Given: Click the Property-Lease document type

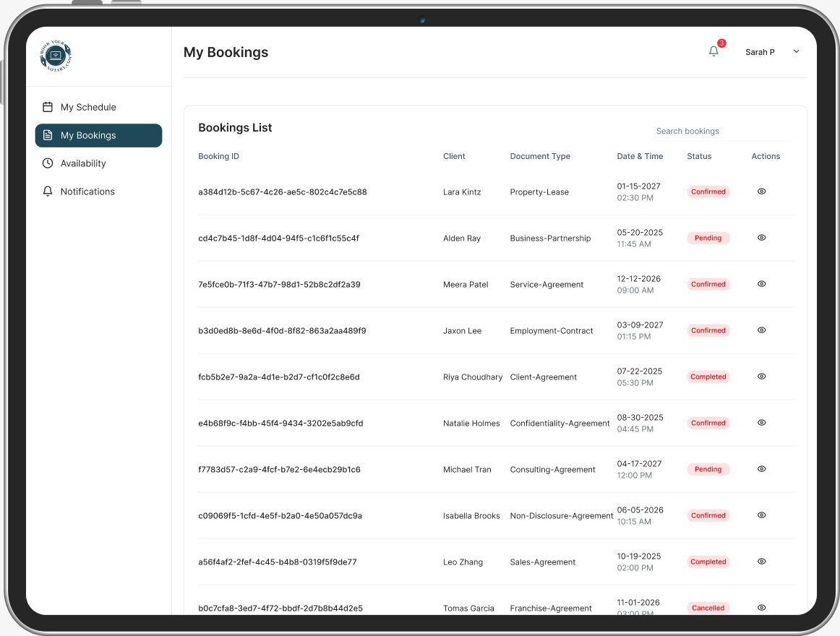Looking at the screenshot, I should tap(539, 192).
